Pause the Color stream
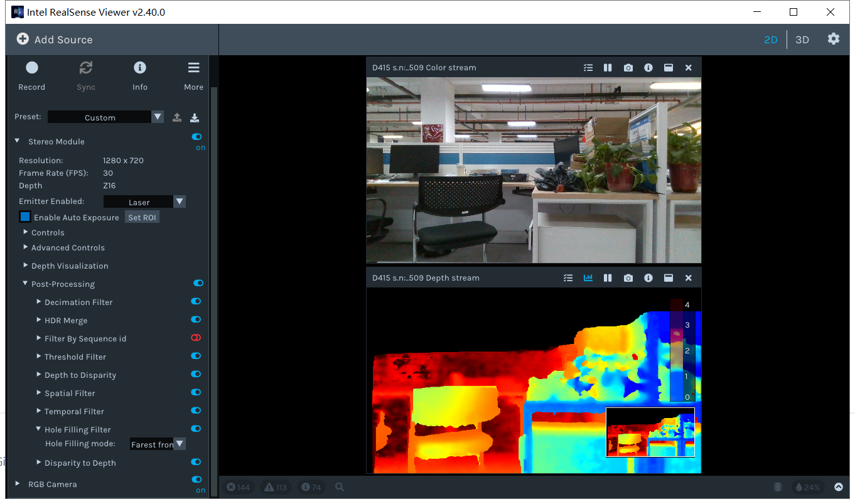This screenshot has width=855, height=504. click(x=608, y=68)
